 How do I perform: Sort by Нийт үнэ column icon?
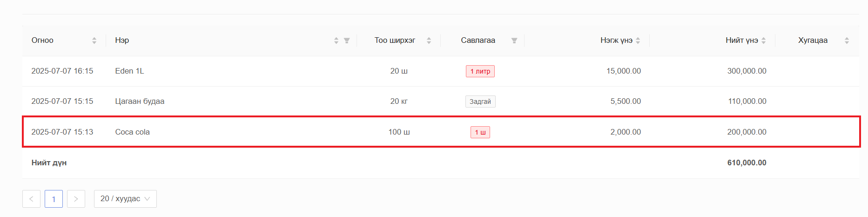coord(764,41)
